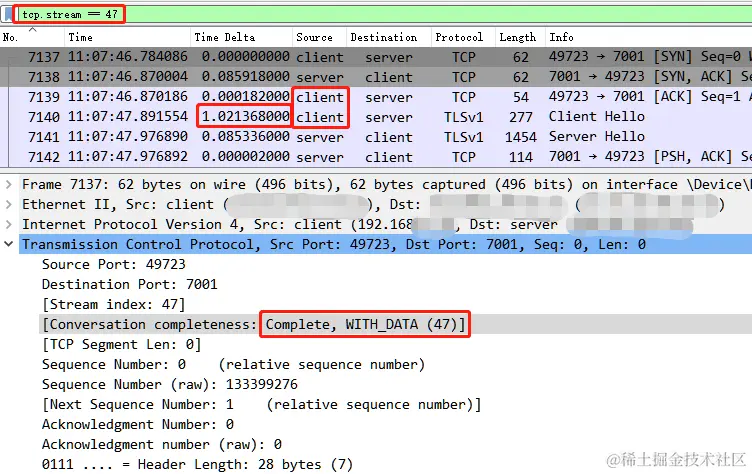
Task: Select packet 7142 PSH, ACK row
Action: 376,157
